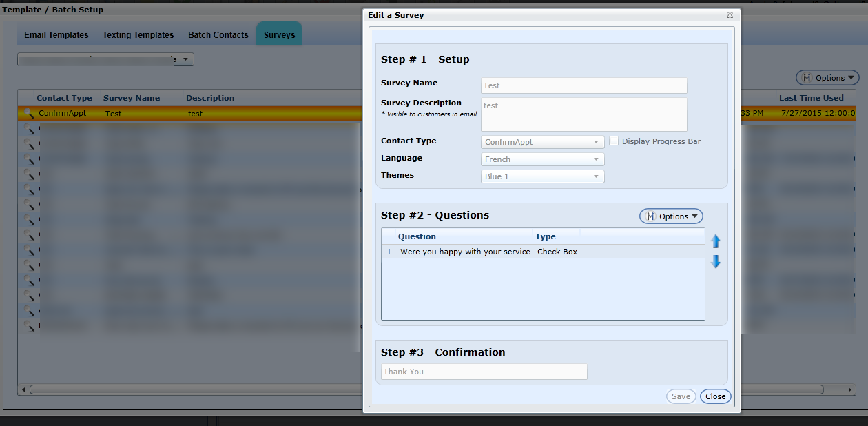Screen dimensions: 868x426
Task: Click the magnifier icon on the ConfirmAppt Test row
Action: (28, 114)
